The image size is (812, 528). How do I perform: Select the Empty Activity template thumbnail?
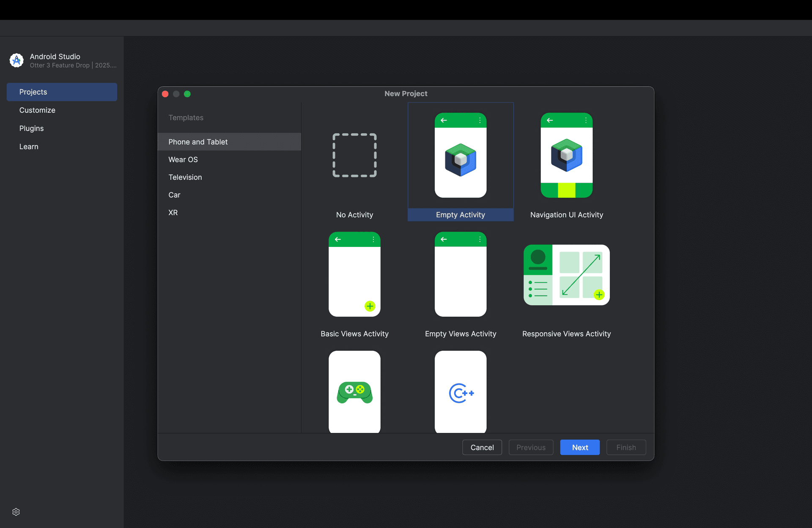click(x=461, y=155)
